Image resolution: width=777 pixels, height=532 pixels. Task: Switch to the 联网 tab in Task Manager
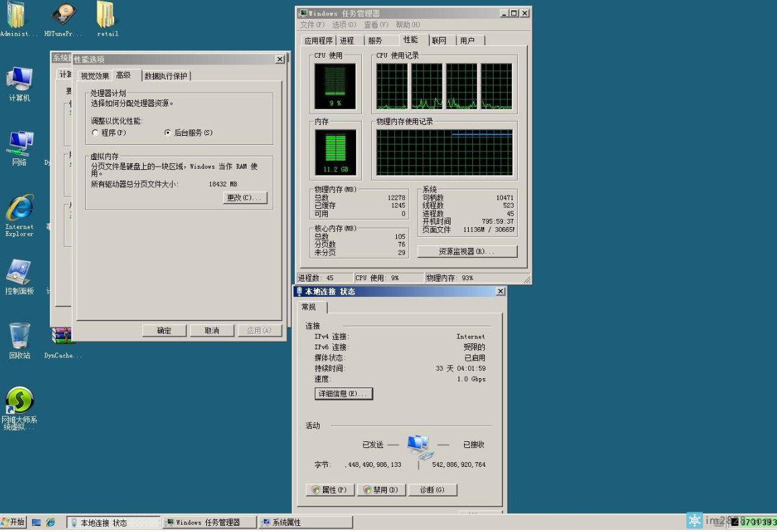439,41
